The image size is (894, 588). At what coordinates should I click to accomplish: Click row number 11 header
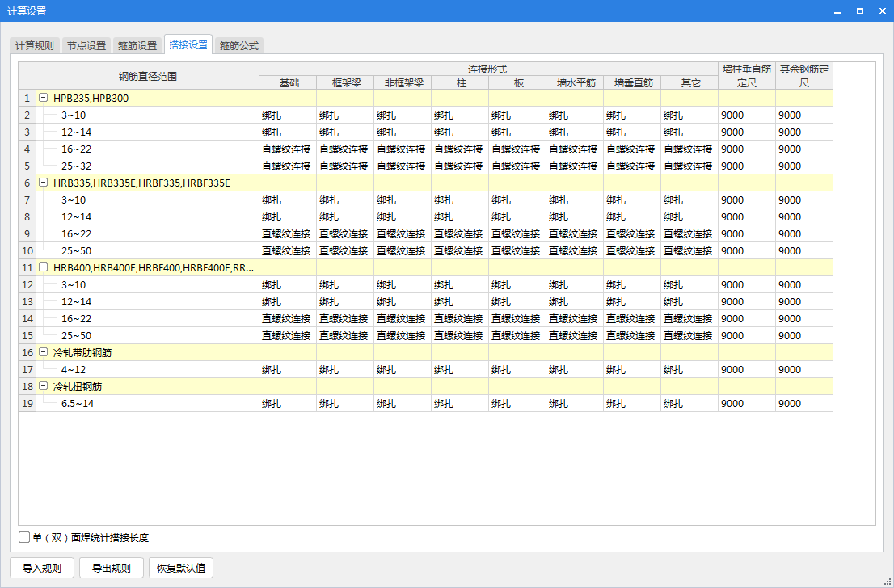coord(27,268)
